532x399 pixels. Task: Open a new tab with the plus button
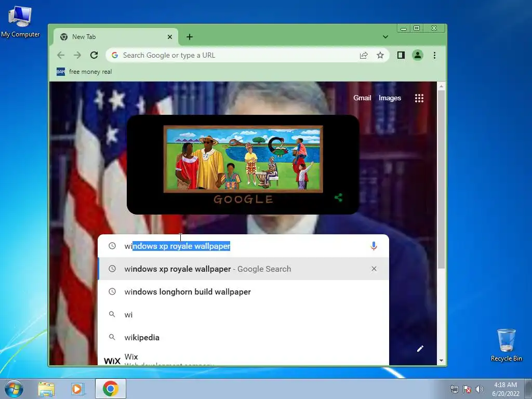tap(190, 37)
